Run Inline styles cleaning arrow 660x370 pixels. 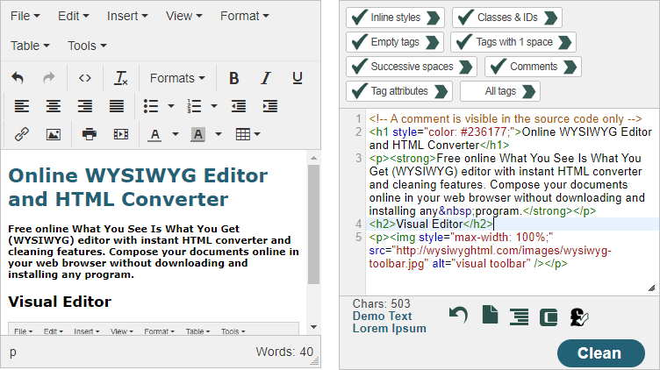[434, 18]
